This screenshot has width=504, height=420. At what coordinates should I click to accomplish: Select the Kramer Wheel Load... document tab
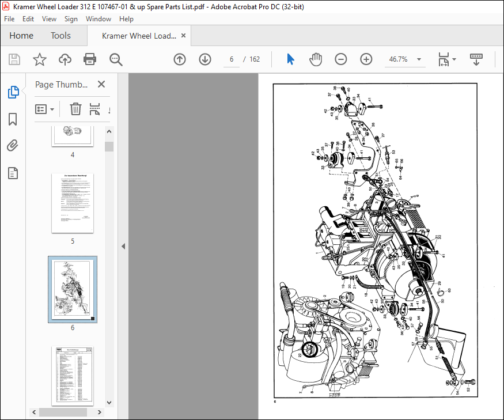[139, 36]
